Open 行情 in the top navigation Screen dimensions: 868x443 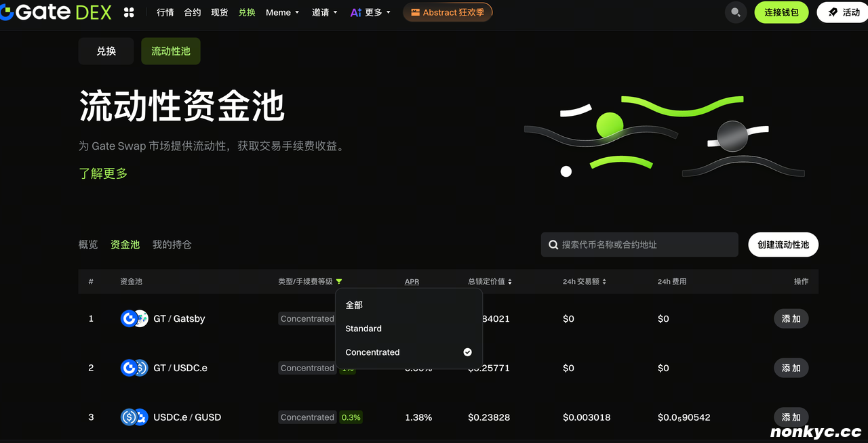click(165, 12)
